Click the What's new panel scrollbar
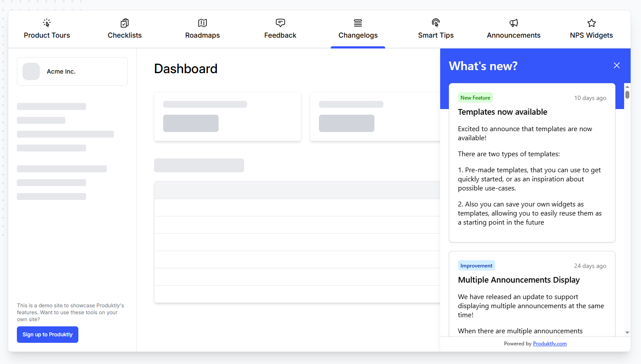The width and height of the screenshot is (641, 364). 627,93
